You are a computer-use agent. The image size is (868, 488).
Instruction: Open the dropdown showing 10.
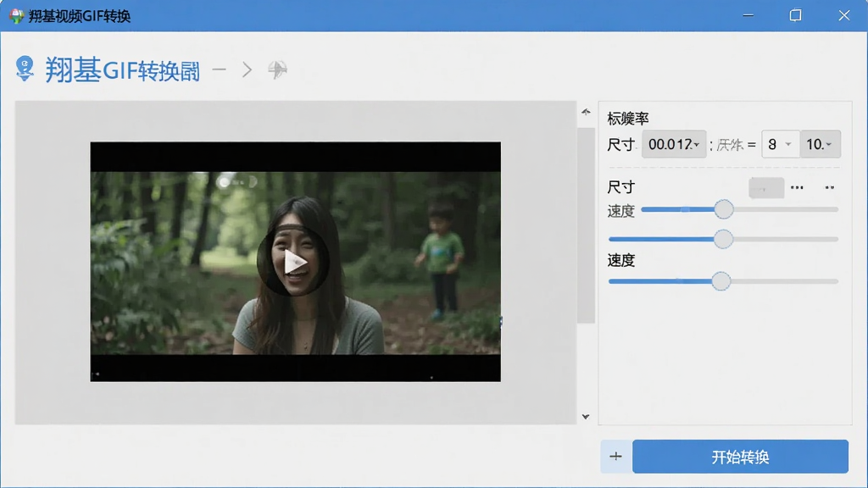pos(821,144)
